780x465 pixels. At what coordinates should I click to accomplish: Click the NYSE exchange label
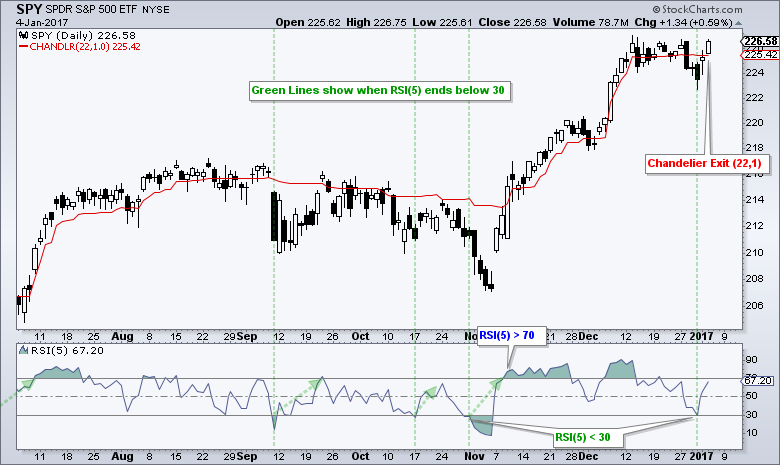pos(156,9)
